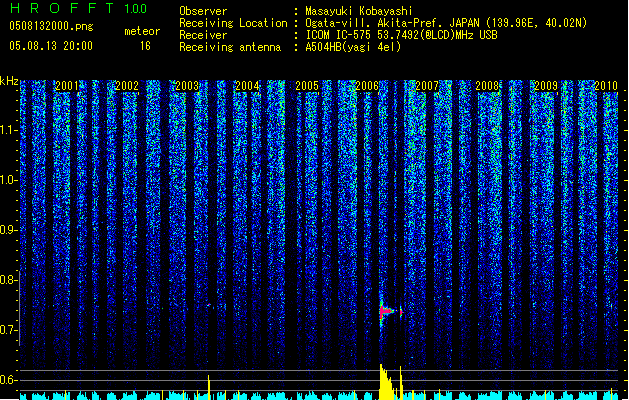Click the Receiving Location label
Viewport: 629px width, 400px height.
233,23
